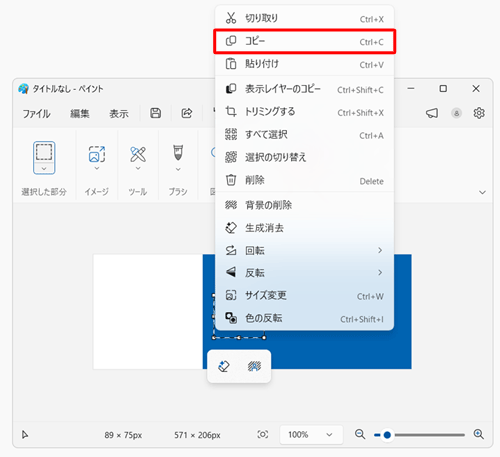Collapse the ribbon with the chevron
Screen dimensions: 500x457
pos(482,192)
